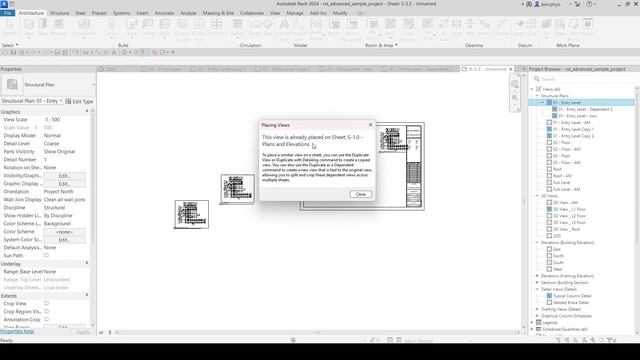Select the Window tool

(59, 27)
